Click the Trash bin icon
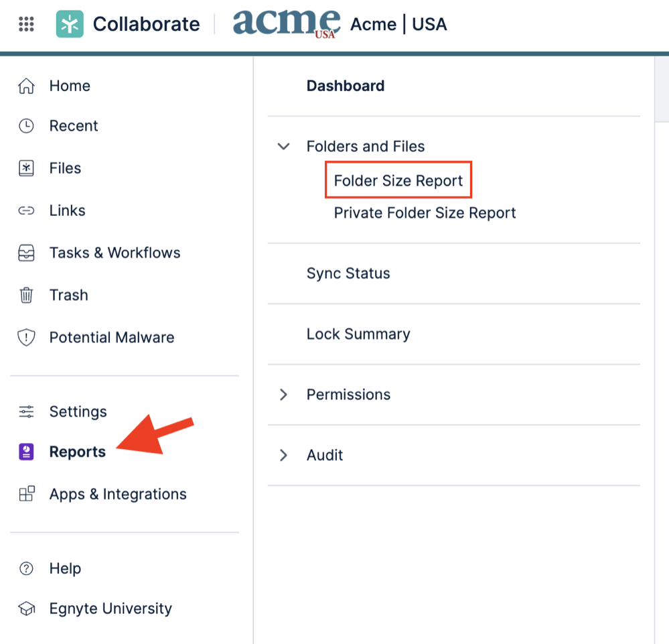 click(26, 295)
